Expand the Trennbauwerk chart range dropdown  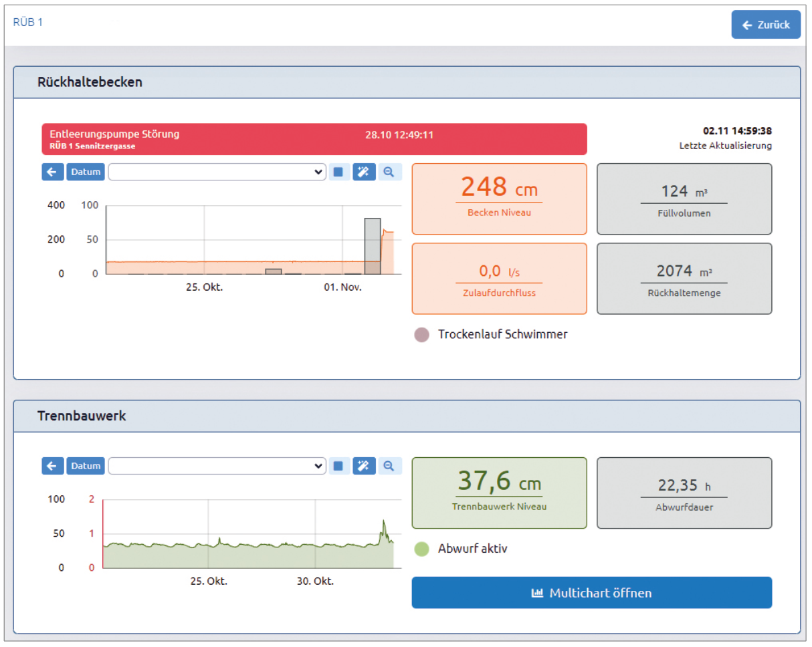click(217, 466)
